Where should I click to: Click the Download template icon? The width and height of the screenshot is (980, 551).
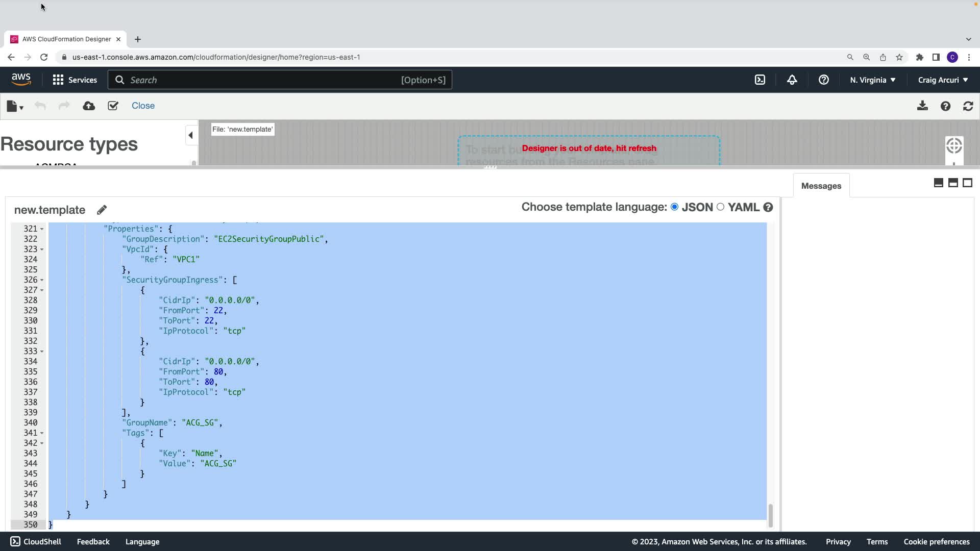click(x=922, y=106)
